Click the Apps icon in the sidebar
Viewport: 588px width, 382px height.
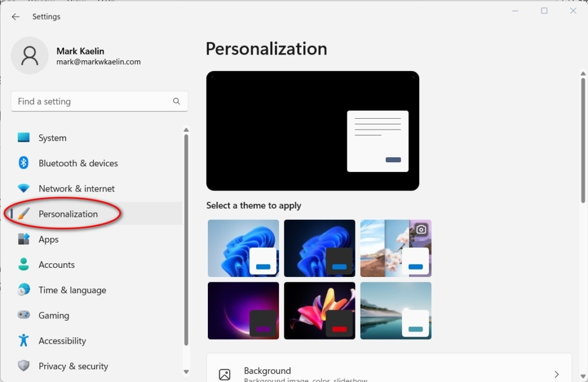tap(23, 239)
